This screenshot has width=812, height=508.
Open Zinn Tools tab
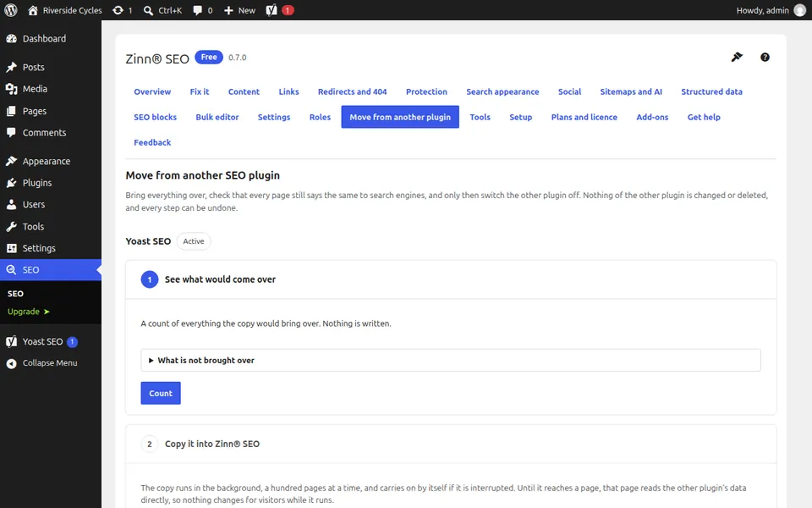pos(480,117)
